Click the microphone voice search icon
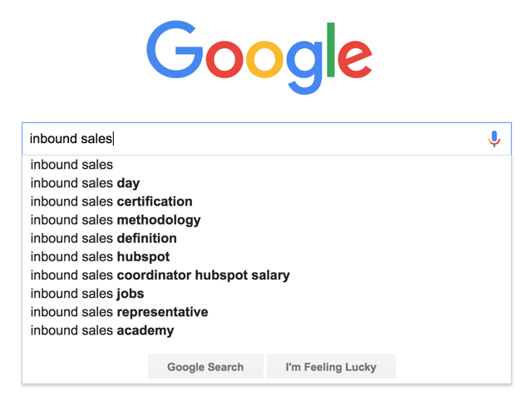 [495, 139]
